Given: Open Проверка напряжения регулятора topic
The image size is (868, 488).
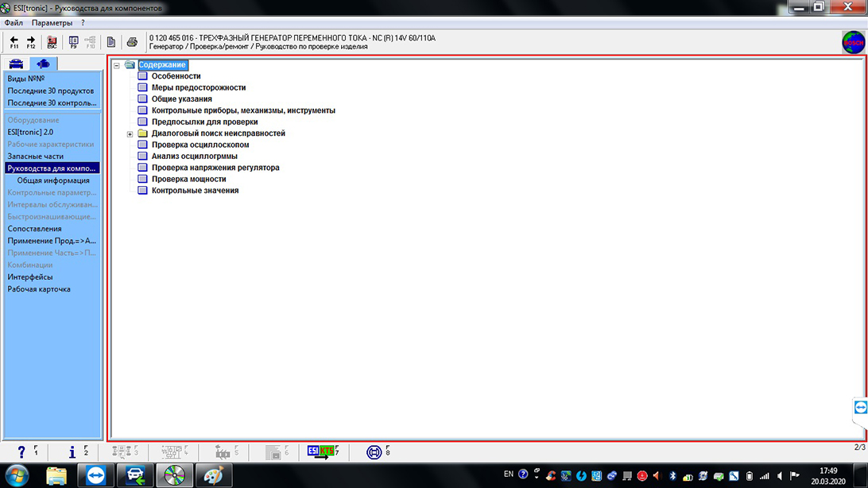Looking at the screenshot, I should click(215, 168).
